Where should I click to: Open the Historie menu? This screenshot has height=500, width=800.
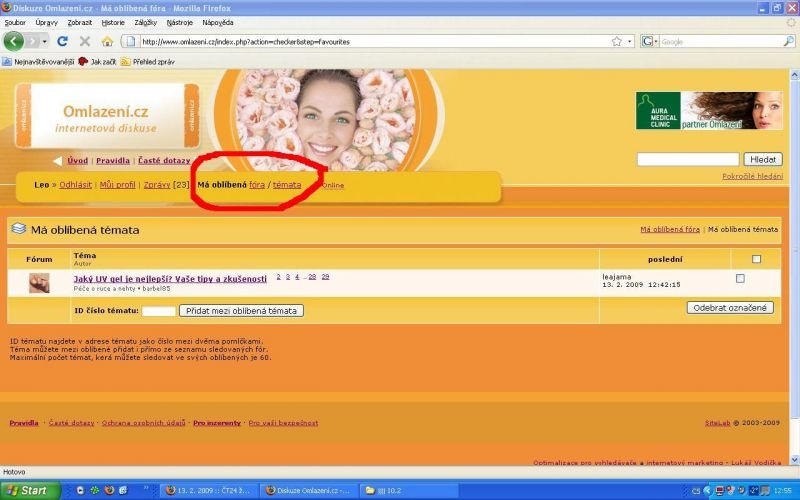[113, 21]
